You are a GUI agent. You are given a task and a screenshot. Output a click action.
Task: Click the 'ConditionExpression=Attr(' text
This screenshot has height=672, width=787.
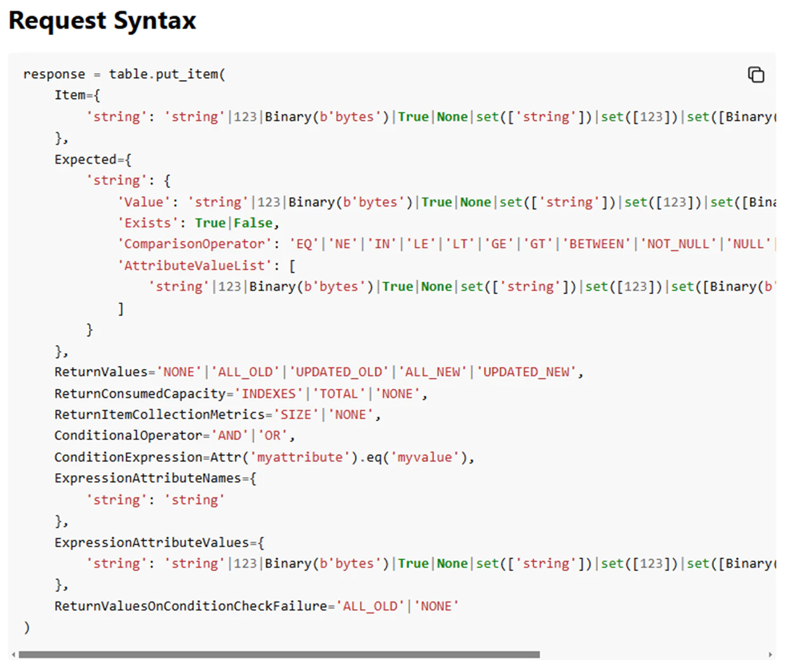click(x=152, y=457)
